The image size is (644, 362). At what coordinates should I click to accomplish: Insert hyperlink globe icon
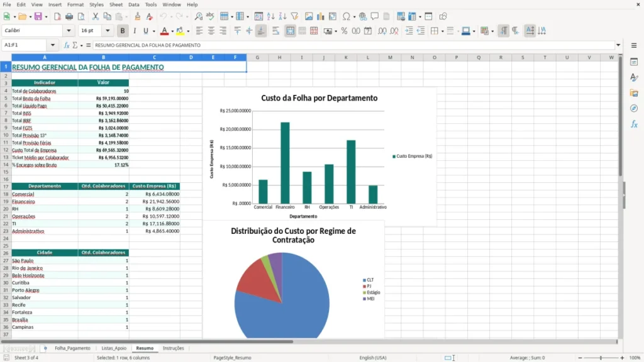363,16
